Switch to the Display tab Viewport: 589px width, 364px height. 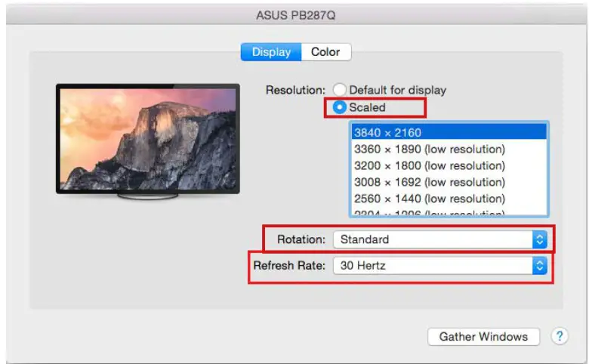(x=271, y=52)
